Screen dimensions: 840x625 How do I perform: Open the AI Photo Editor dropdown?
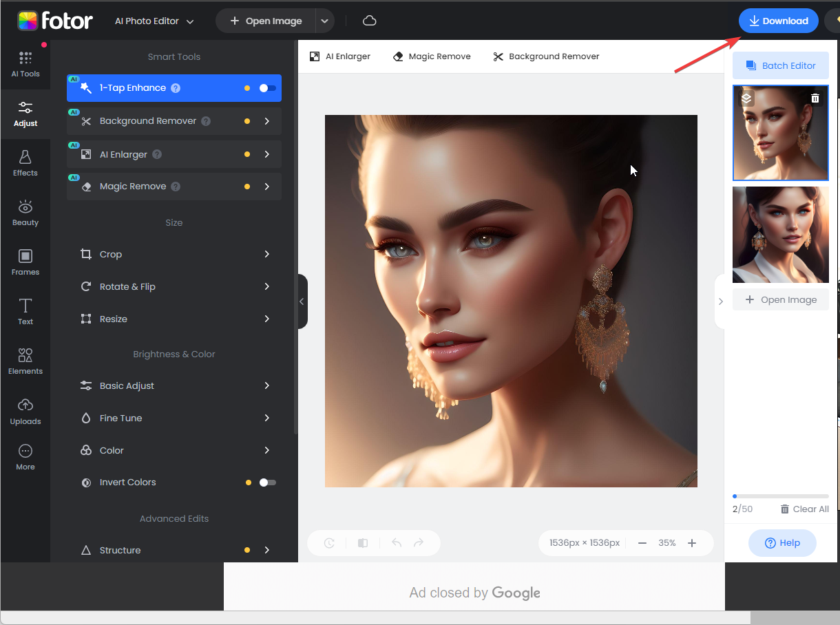pyautogui.click(x=154, y=21)
